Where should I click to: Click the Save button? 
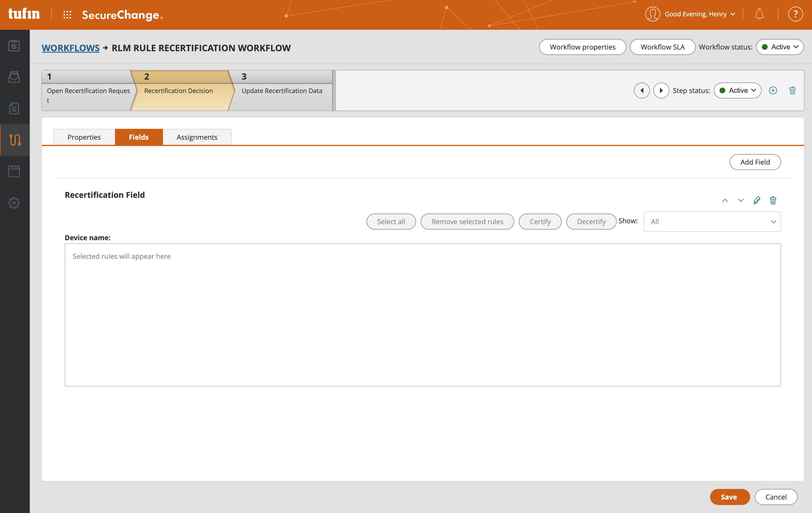click(x=729, y=497)
